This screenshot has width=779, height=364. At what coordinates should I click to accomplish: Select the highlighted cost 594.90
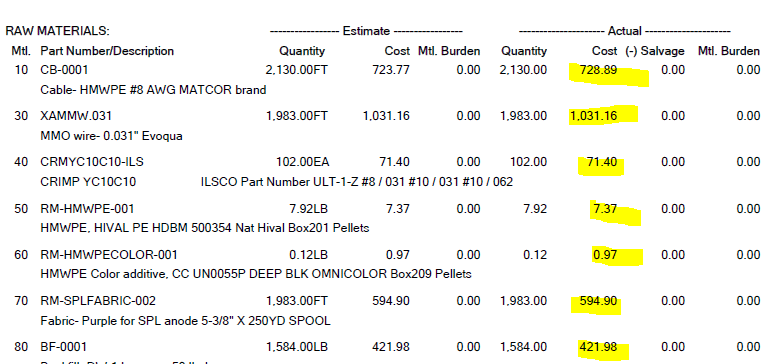point(598,301)
